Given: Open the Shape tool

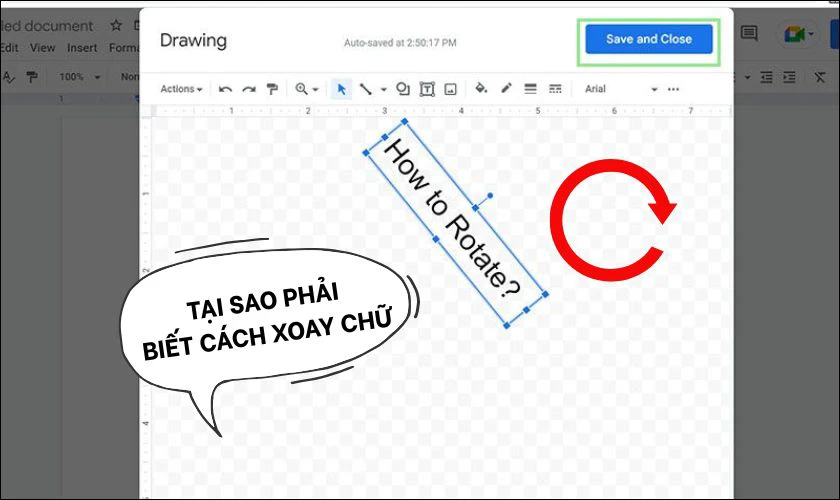Looking at the screenshot, I should click(x=402, y=89).
